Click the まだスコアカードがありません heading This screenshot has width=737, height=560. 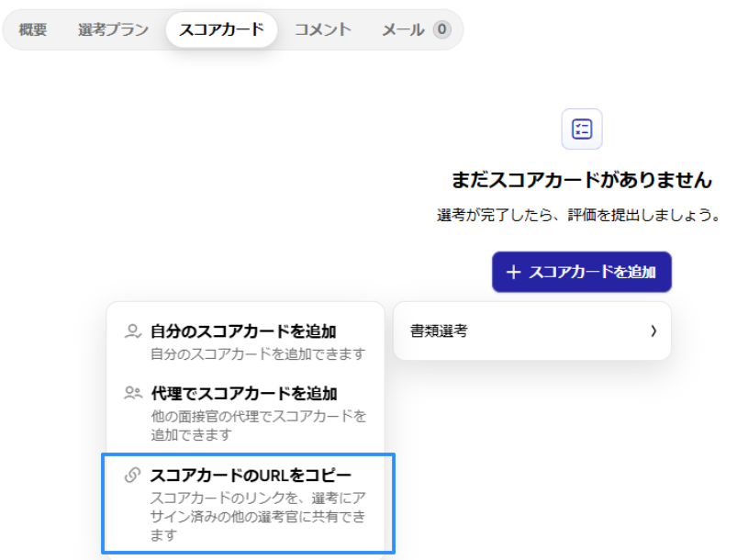[582, 180]
